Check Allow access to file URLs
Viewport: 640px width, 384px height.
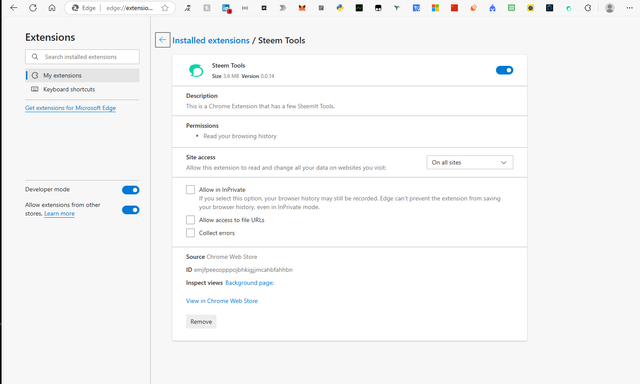(190, 220)
